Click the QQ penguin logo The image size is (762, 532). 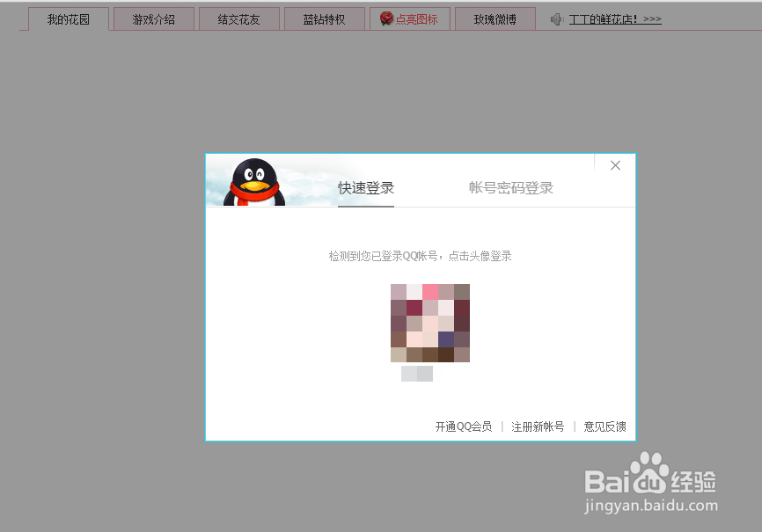point(253,180)
